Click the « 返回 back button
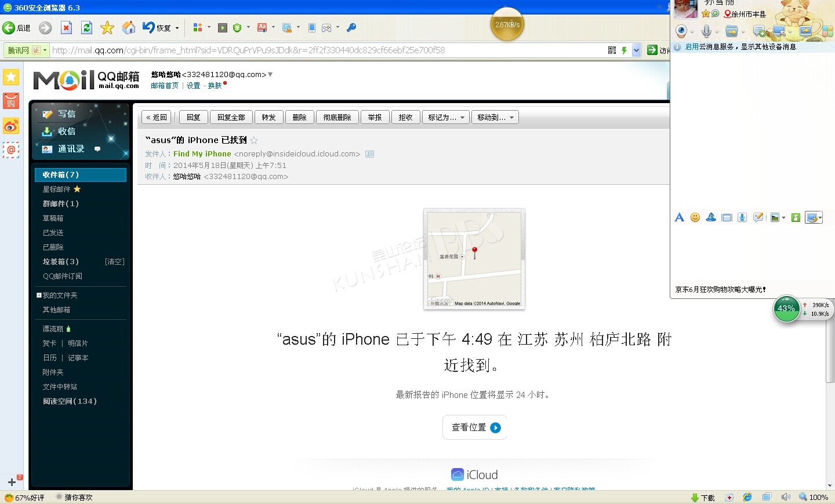This screenshot has width=835, height=504. pos(157,117)
